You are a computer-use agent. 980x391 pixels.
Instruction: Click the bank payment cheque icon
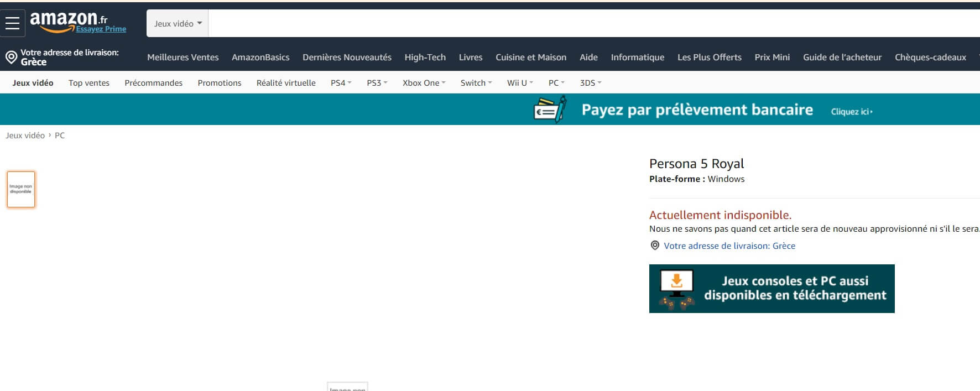[x=550, y=110]
